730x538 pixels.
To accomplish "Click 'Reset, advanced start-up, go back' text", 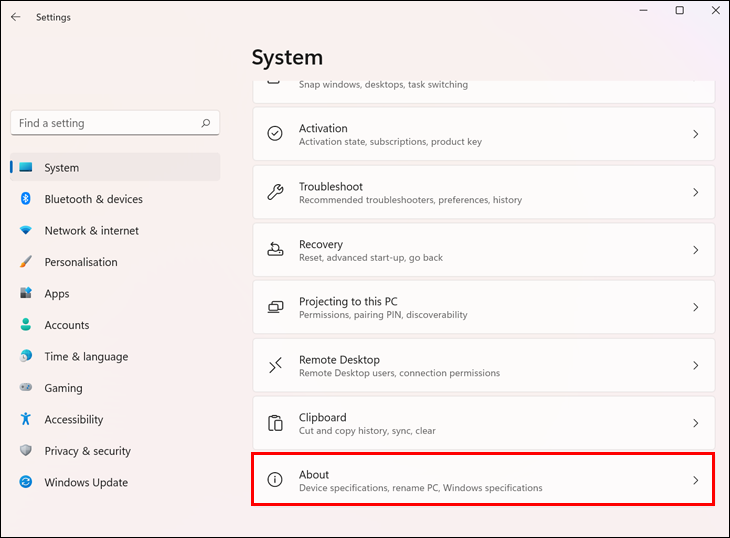I will point(371,257).
